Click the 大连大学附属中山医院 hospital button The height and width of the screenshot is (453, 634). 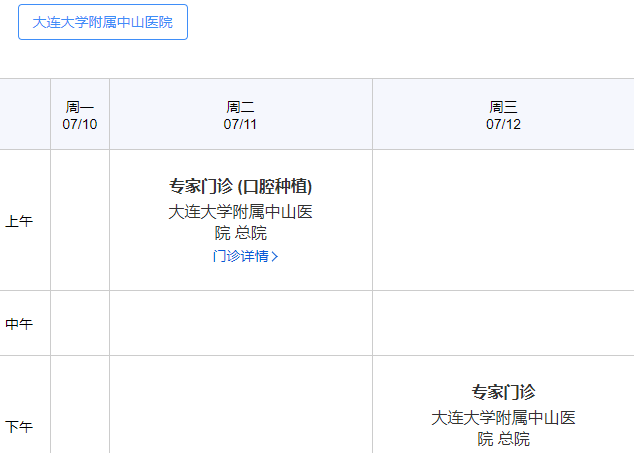[103, 22]
